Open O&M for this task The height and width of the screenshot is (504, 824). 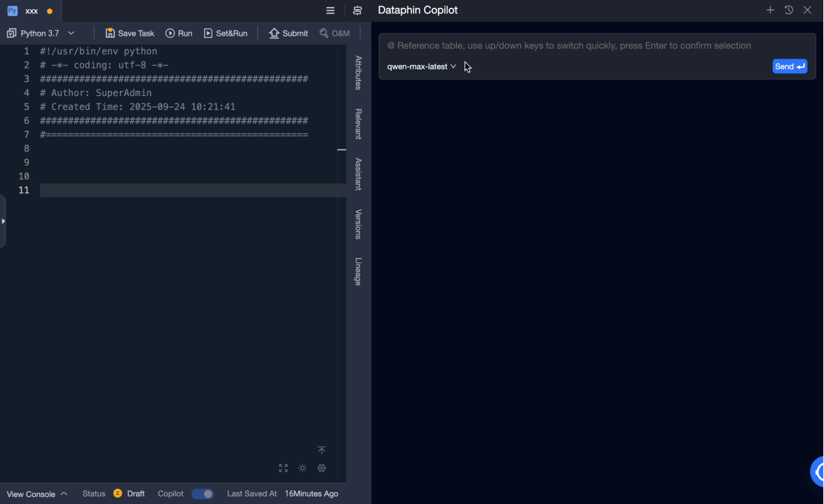(334, 33)
